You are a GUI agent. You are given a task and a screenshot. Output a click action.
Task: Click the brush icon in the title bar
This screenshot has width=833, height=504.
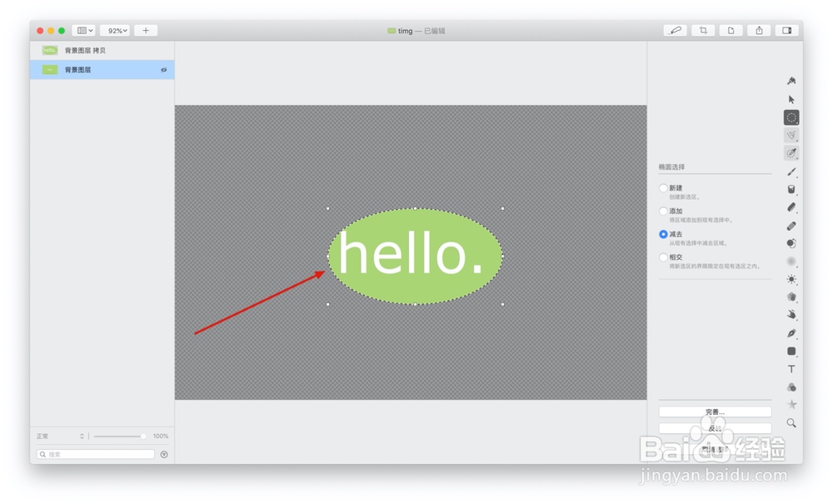(676, 30)
